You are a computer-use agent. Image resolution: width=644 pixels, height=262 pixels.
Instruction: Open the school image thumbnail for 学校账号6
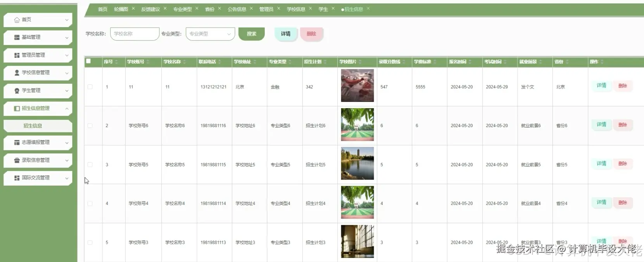(357, 124)
